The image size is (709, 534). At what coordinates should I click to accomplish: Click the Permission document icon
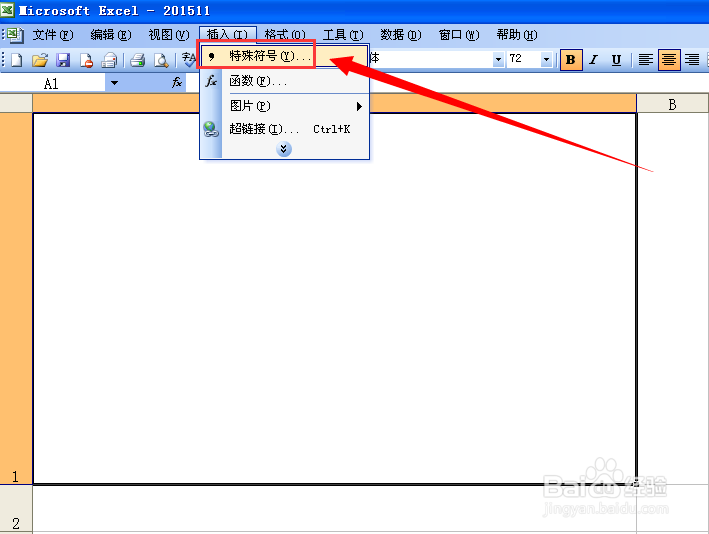pos(86,60)
